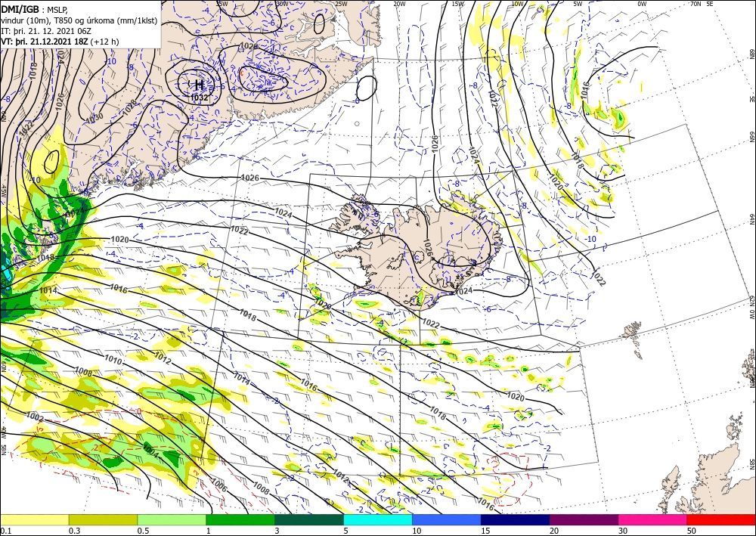756x536 pixels.
Task: Click the '1030' isobar label
Action: click(94, 118)
